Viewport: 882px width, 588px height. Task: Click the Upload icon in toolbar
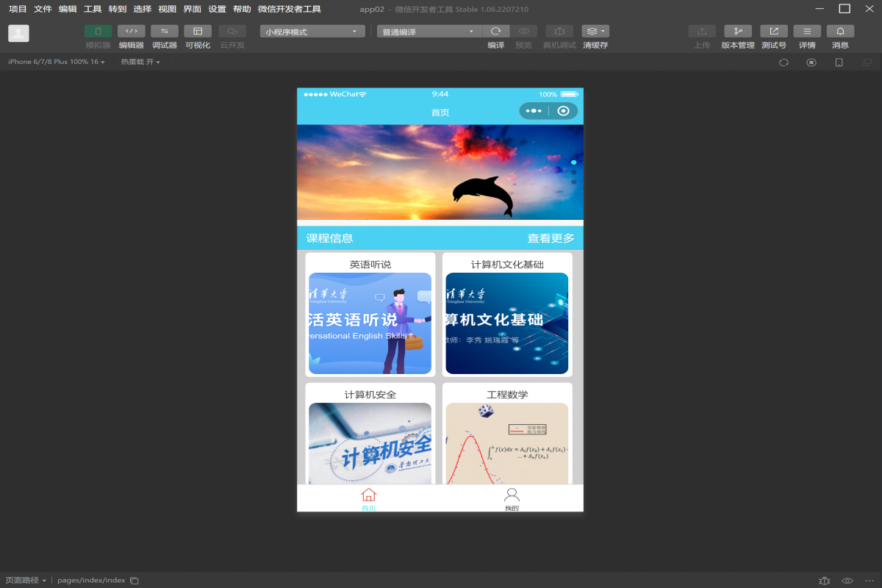click(701, 32)
